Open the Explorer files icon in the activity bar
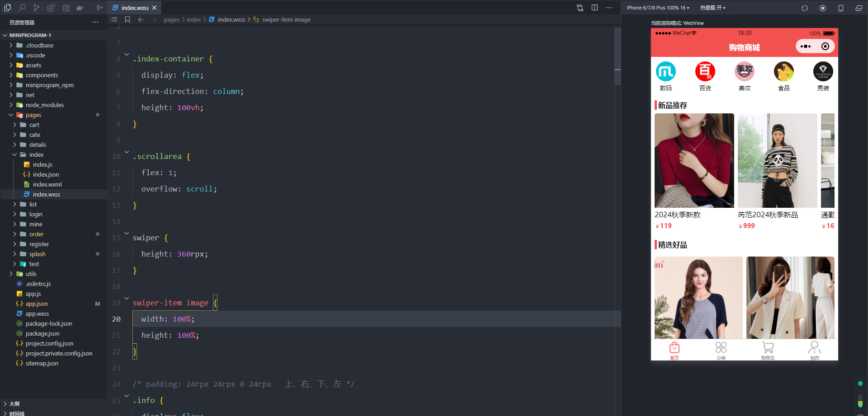The height and width of the screenshot is (416, 868). point(8,8)
